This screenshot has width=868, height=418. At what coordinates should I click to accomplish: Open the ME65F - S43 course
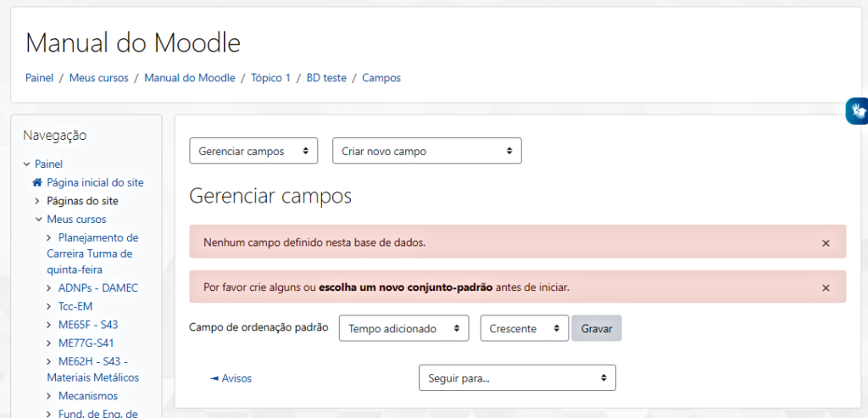(x=88, y=325)
